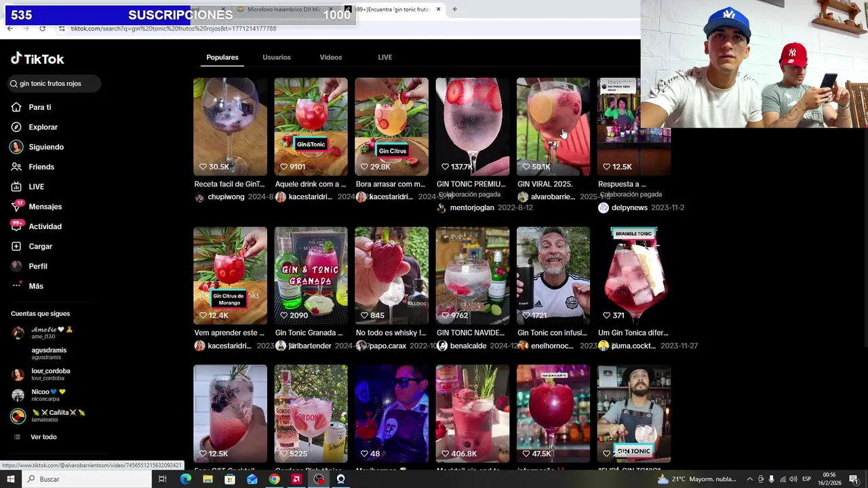Switch to the LIVE results tab

pyautogui.click(x=385, y=57)
